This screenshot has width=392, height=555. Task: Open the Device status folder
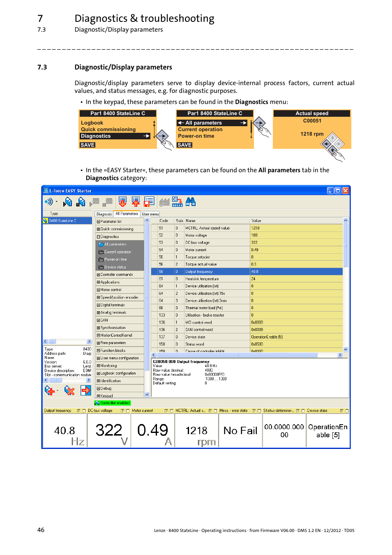[x=113, y=267]
